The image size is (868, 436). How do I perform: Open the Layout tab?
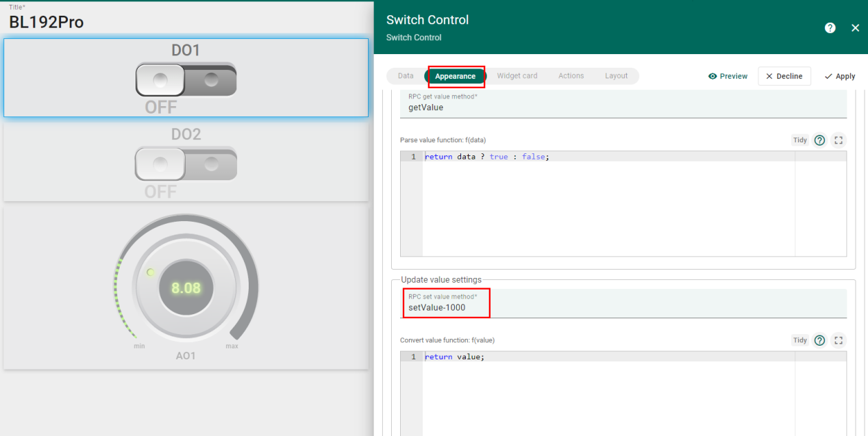pyautogui.click(x=616, y=76)
